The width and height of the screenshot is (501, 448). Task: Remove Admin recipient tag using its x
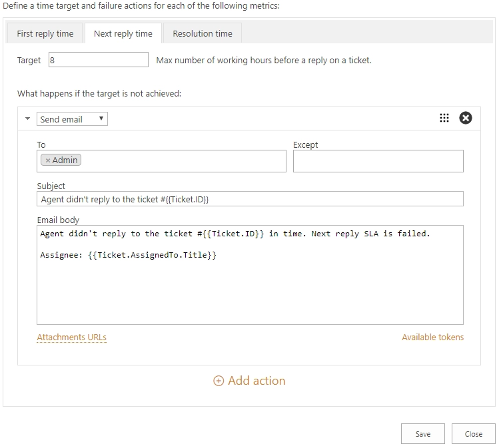click(x=48, y=160)
